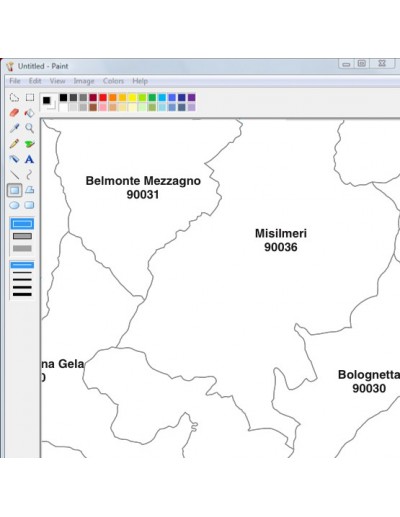Select the Text tool (letter A)
The height and width of the screenshot is (517, 400).
30,159
